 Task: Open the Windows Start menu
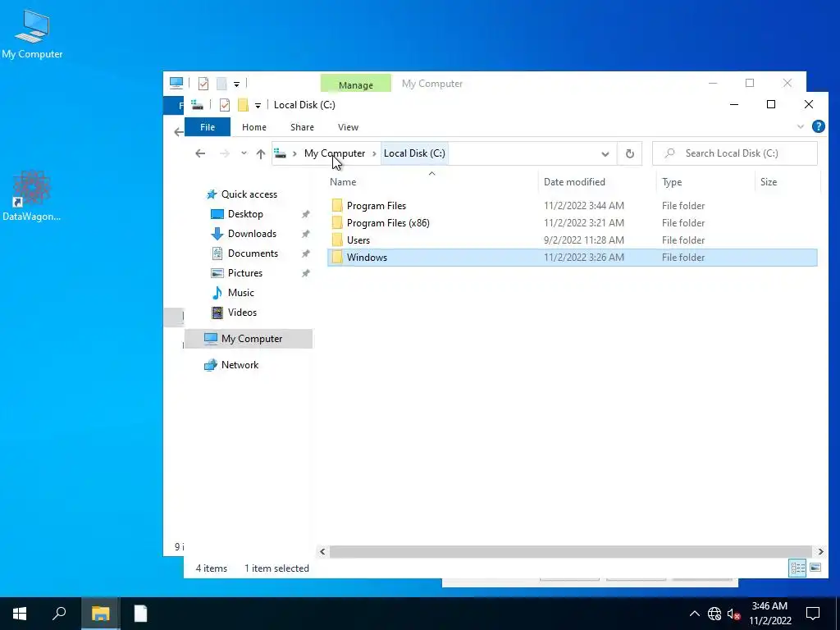pyautogui.click(x=20, y=614)
